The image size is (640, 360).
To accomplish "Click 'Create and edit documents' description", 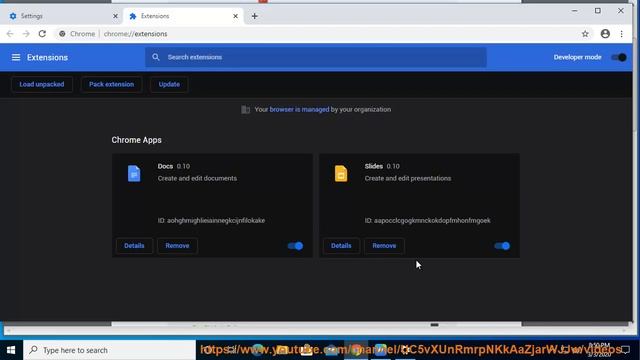I will coord(197,178).
